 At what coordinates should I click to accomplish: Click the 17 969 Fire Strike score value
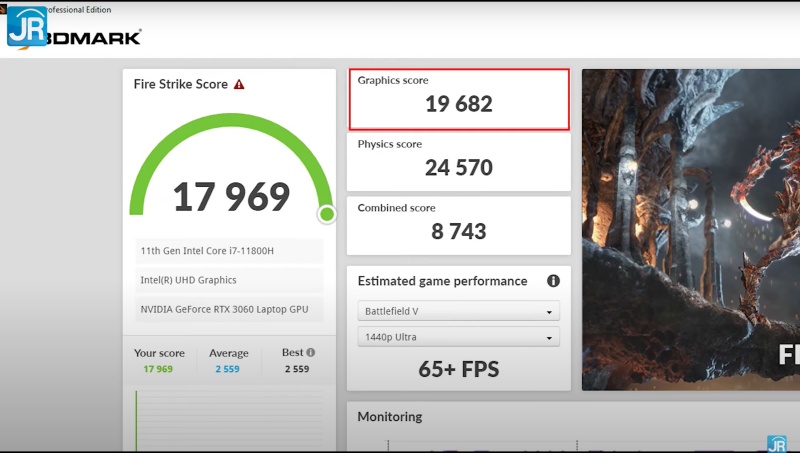(232, 196)
